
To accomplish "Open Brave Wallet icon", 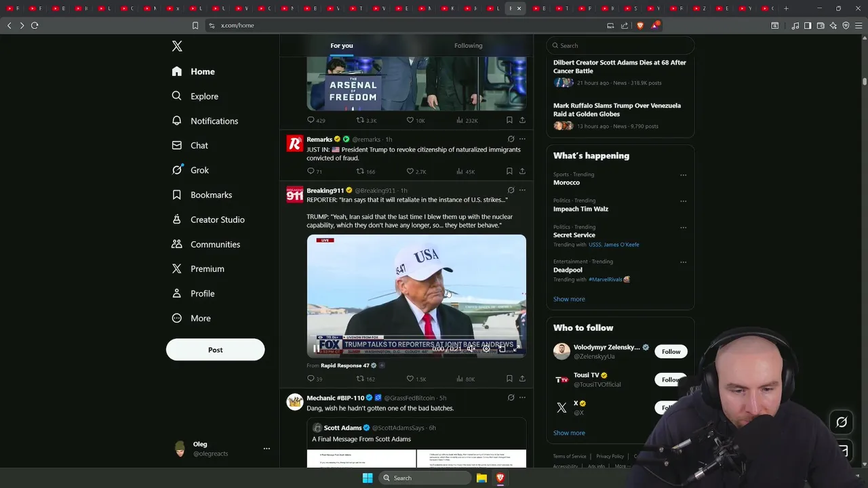I will (821, 26).
